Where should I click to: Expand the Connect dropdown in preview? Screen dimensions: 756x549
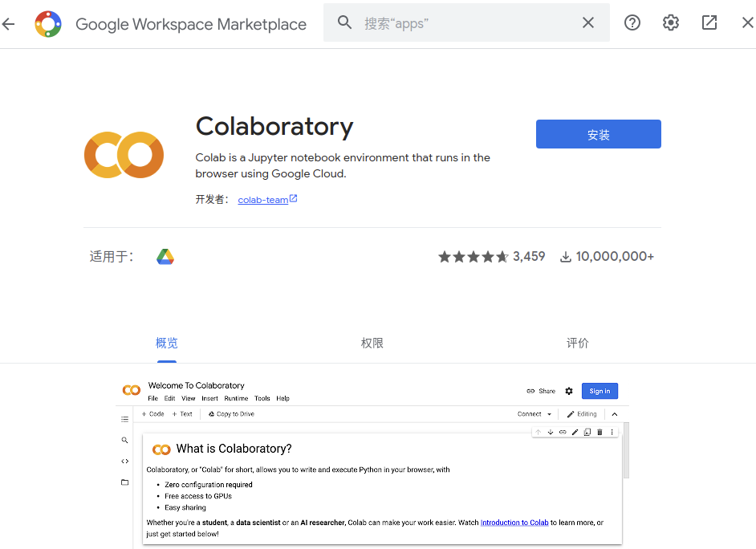pyautogui.click(x=534, y=414)
